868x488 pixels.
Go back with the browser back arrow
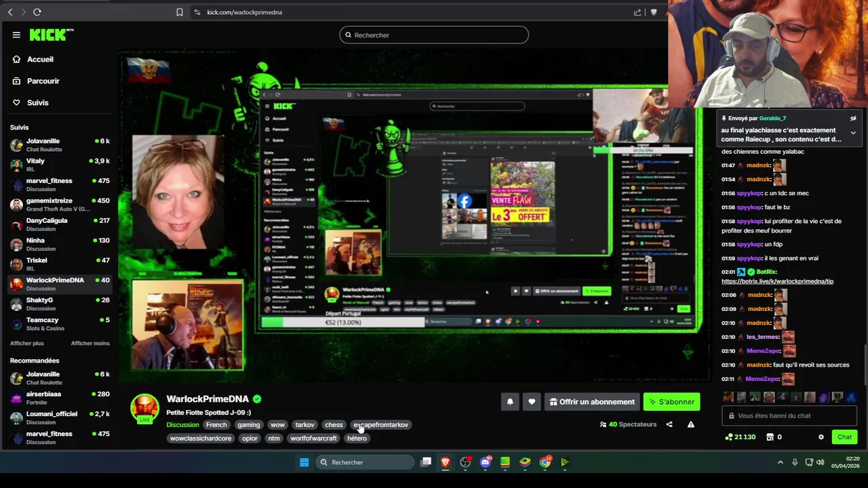click(10, 12)
